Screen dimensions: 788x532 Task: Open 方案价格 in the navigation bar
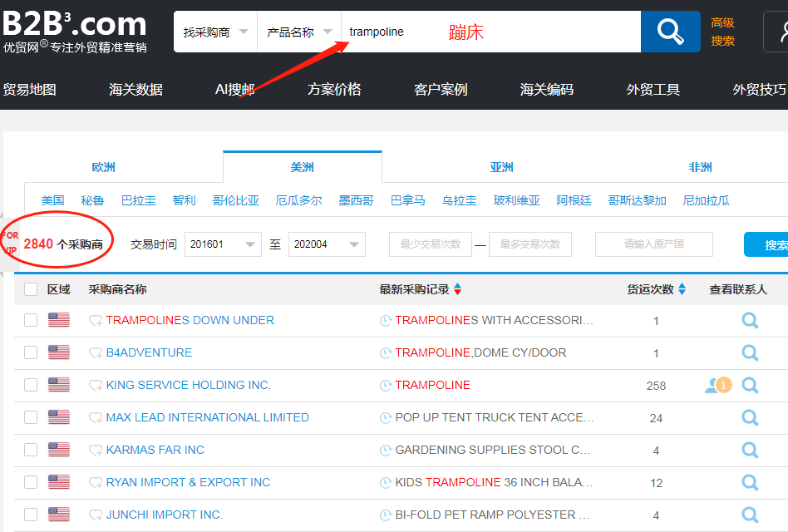(x=334, y=90)
